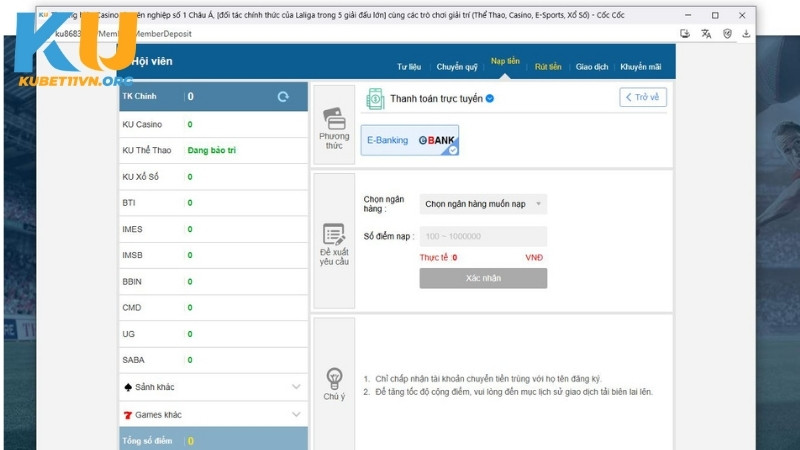This screenshot has height=450, width=800.
Task: Click the browser save page icon
Action: pos(685,33)
